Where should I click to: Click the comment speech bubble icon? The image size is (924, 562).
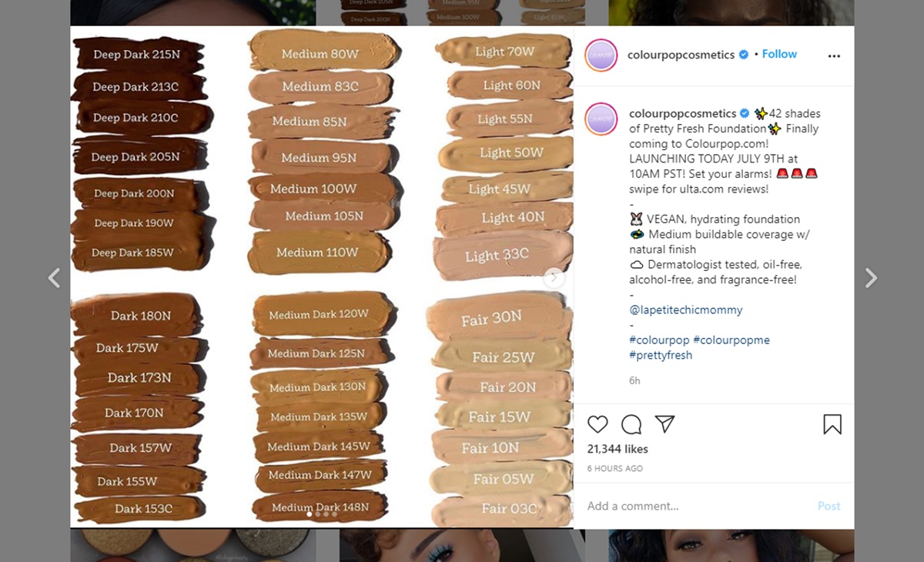[631, 424]
